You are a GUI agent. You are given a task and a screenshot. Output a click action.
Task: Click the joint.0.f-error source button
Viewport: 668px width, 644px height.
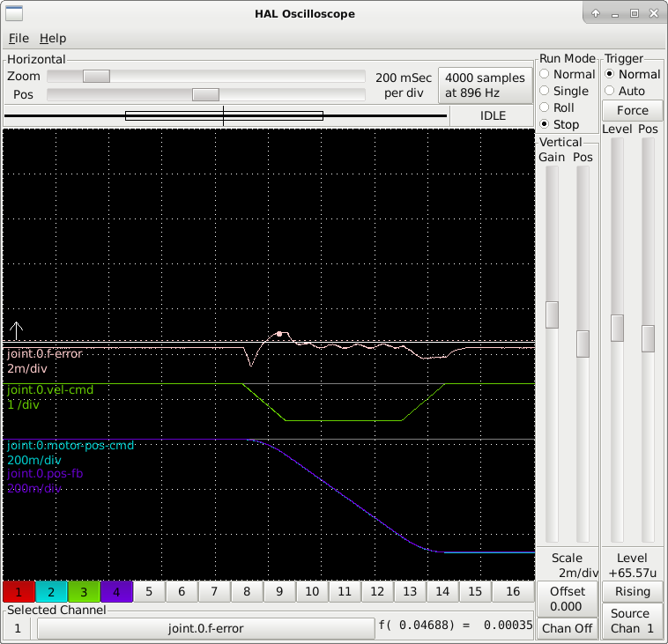pos(205,629)
